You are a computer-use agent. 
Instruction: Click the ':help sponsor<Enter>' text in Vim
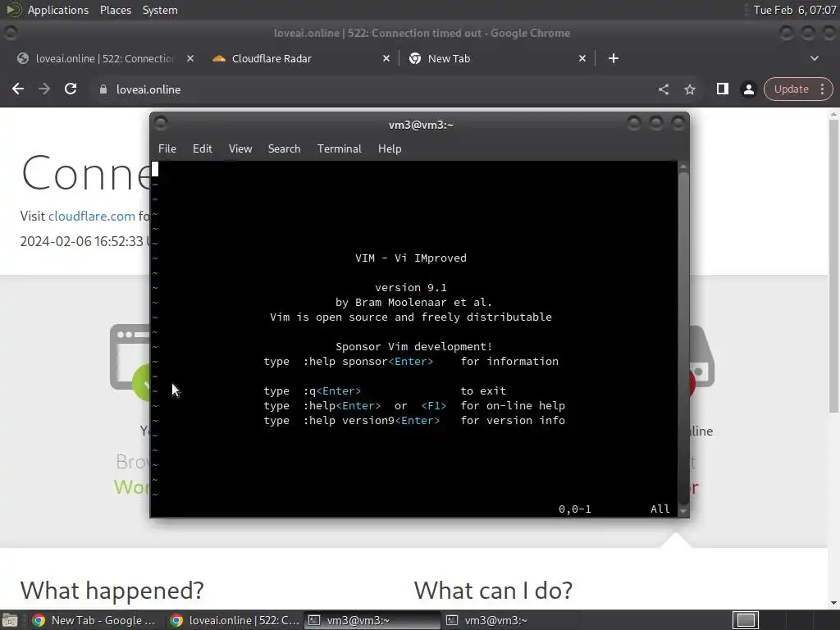tap(368, 361)
